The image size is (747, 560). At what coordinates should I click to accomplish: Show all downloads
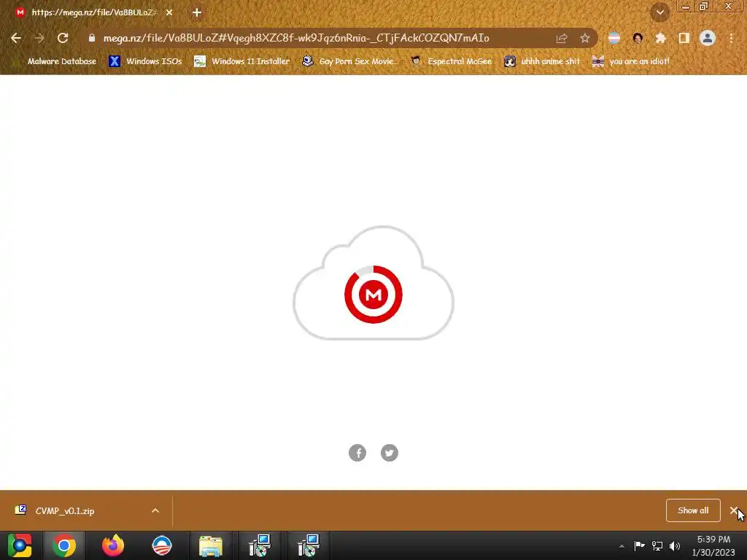(693, 510)
